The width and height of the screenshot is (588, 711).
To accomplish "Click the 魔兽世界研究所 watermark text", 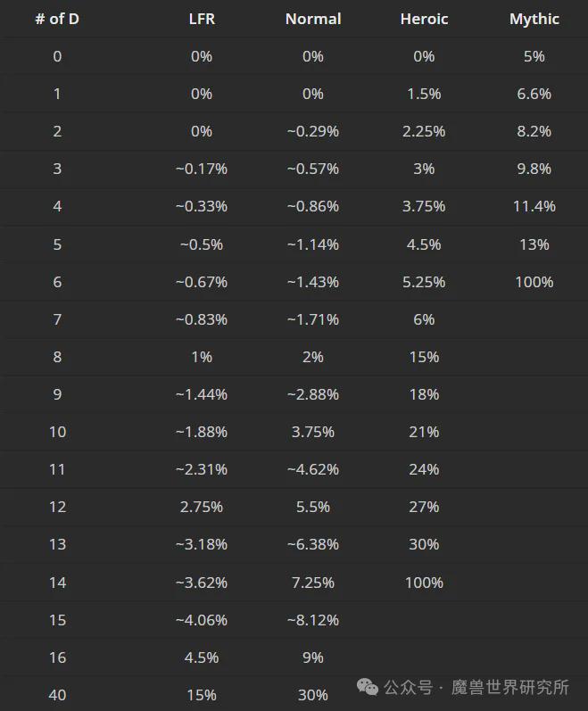I will (x=510, y=687).
